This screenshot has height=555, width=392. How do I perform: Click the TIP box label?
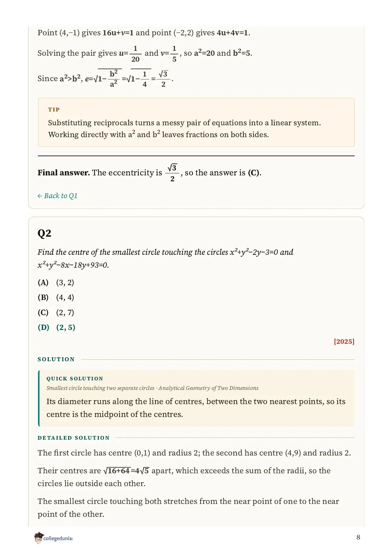[x=54, y=109]
